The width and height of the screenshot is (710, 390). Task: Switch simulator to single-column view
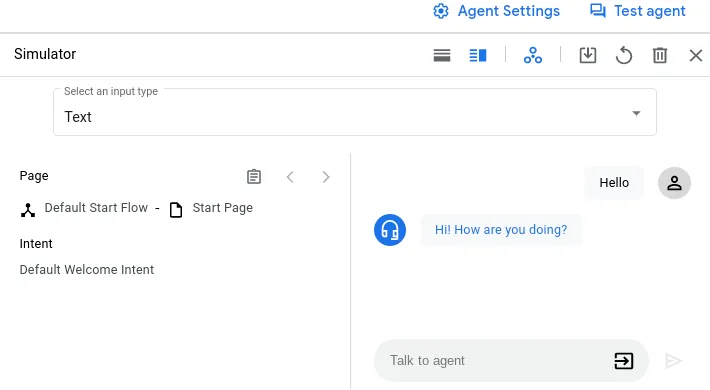[442, 55]
